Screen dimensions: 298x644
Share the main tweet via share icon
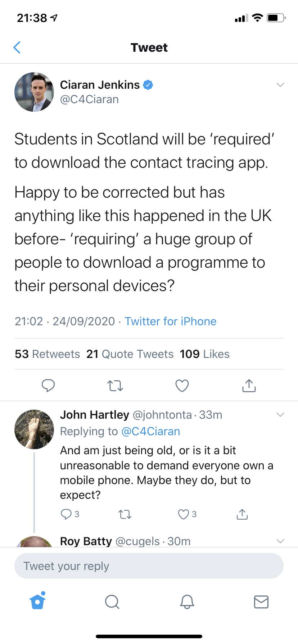(249, 385)
